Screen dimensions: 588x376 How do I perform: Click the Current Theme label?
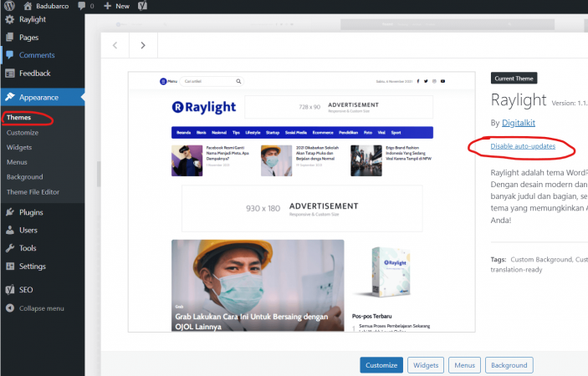514,79
